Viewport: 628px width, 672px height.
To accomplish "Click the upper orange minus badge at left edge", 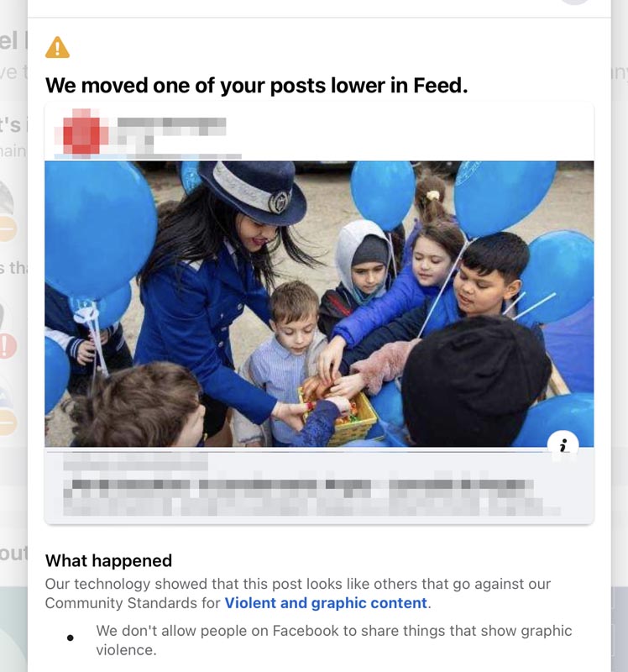I will click(x=7, y=228).
